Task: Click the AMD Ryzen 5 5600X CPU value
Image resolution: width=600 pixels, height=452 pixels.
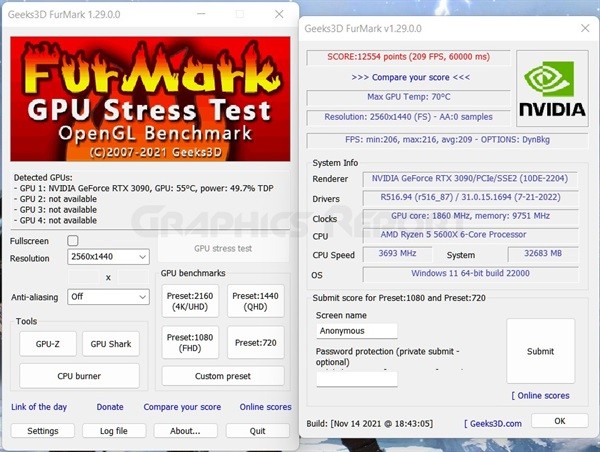Action: [x=470, y=235]
